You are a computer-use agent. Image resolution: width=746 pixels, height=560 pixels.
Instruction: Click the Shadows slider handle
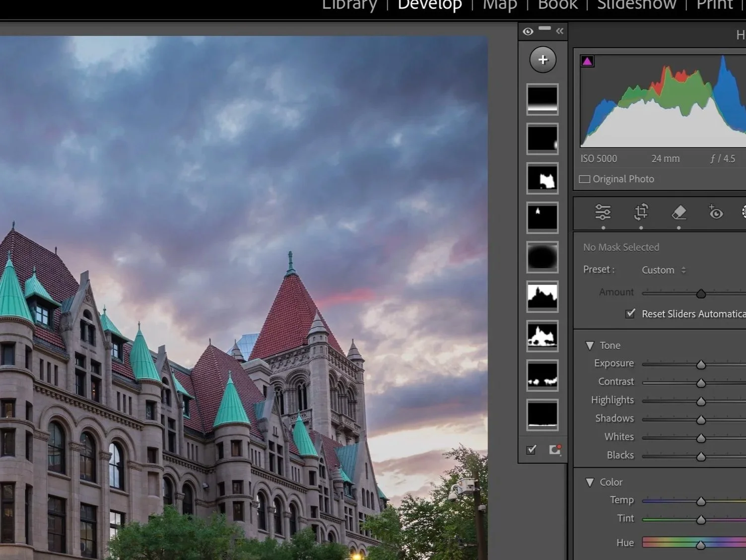(701, 420)
